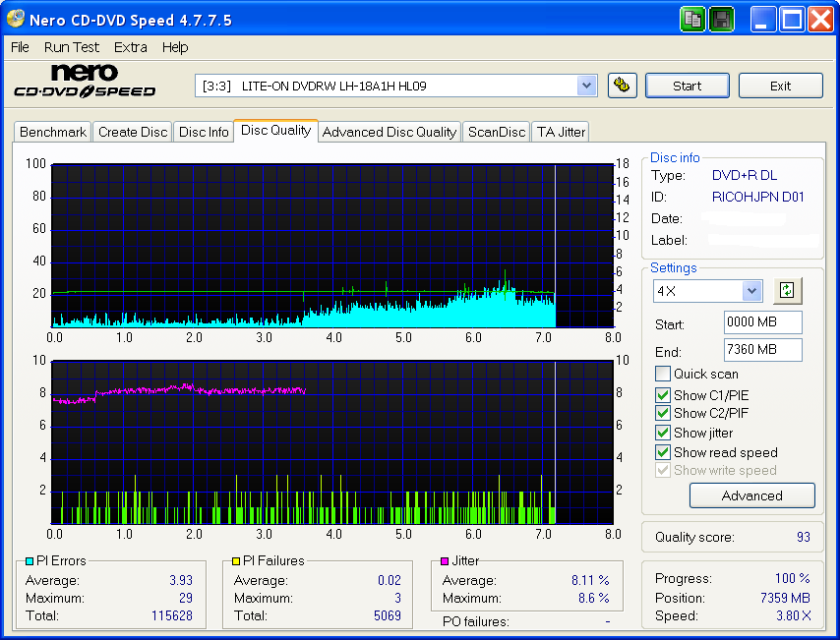Screen dimensions: 840x640
Task: Enable Quick scan
Action: tap(662, 374)
